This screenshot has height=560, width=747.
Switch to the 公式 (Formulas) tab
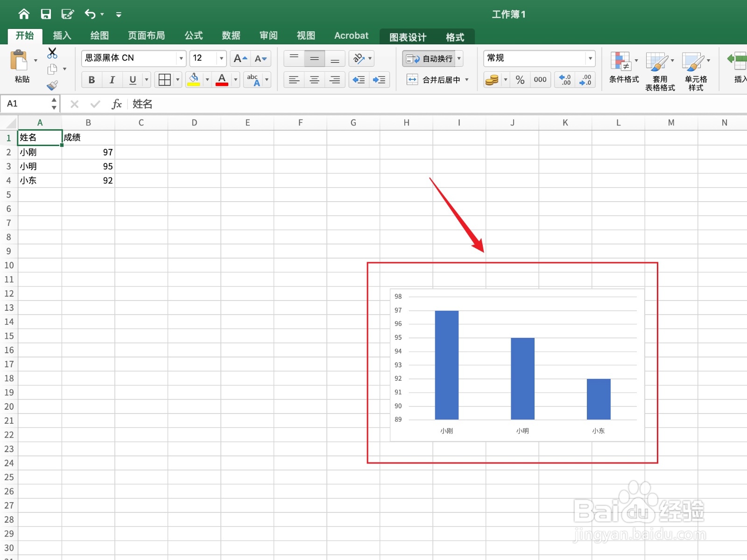point(193,35)
